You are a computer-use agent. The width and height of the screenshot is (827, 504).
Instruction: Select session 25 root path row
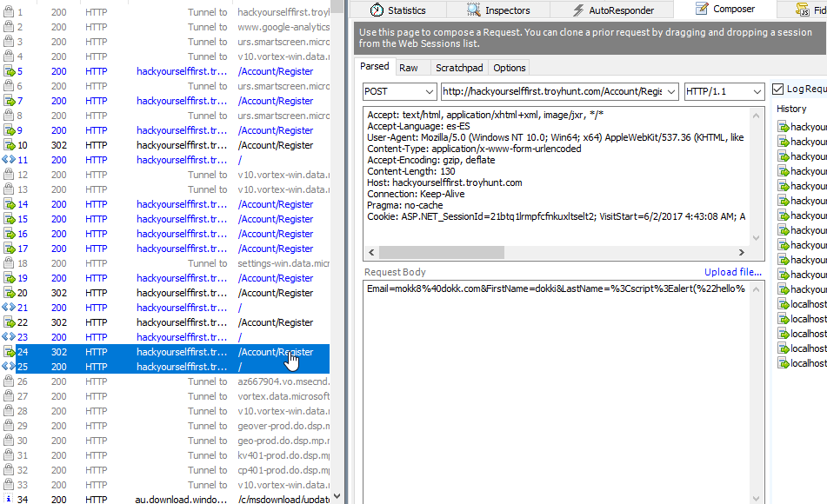click(x=166, y=367)
